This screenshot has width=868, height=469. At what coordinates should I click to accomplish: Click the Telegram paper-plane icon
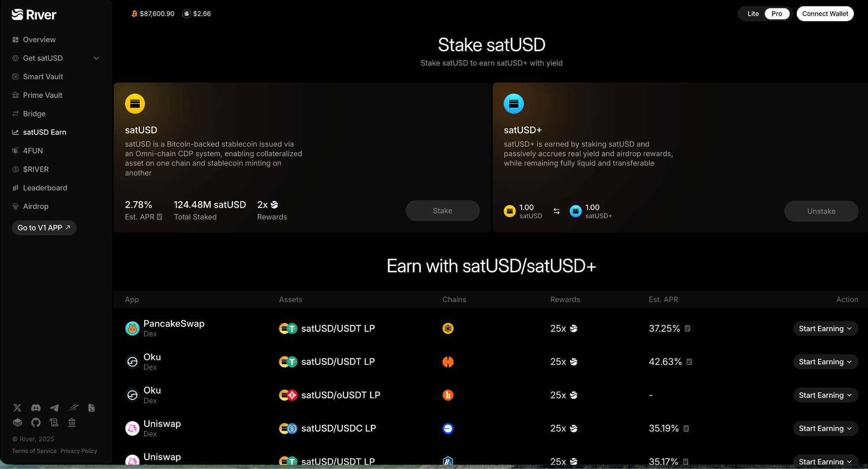point(54,408)
